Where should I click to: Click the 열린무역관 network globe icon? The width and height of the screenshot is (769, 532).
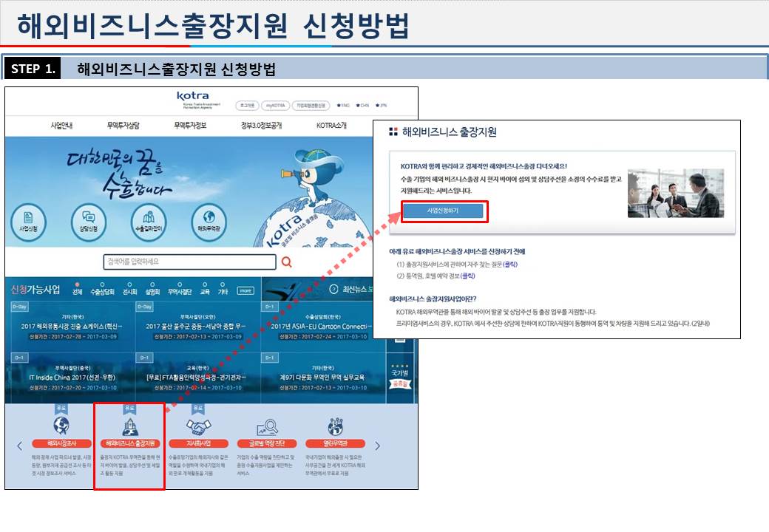point(336,426)
